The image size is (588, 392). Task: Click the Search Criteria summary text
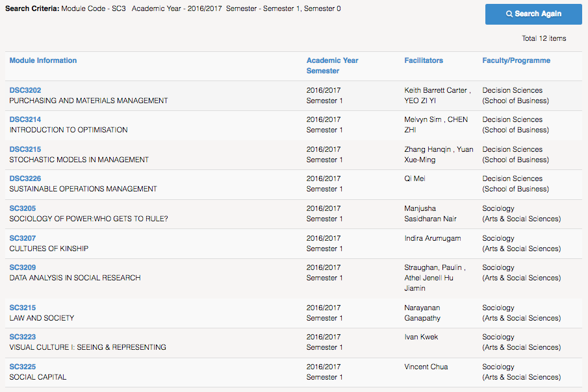173,8
